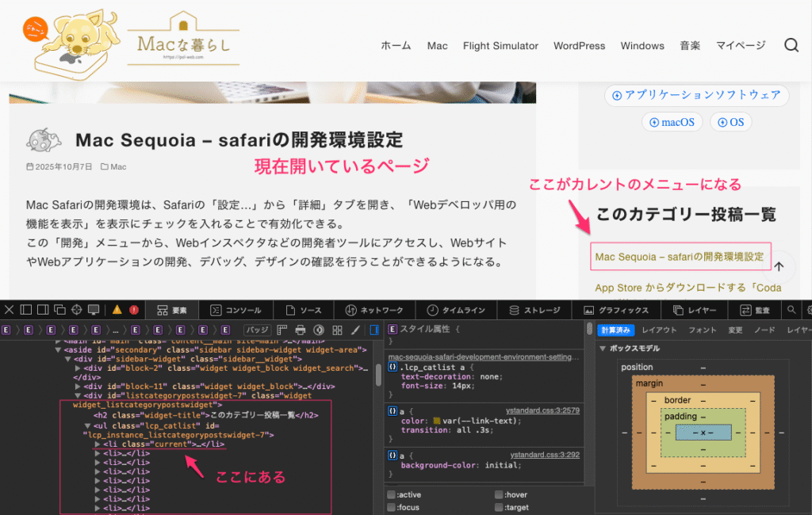
Task: Open the device settings monitor icon
Action: (94, 310)
